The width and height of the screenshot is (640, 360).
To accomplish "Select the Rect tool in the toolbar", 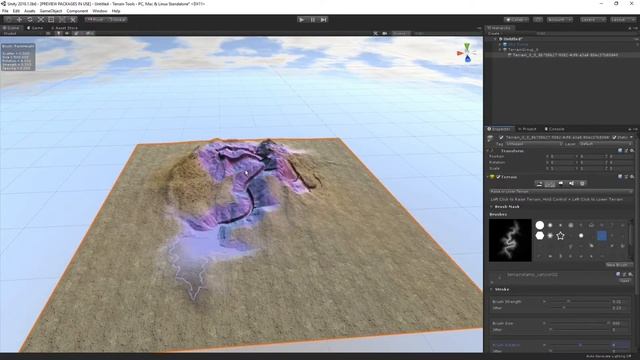I will [x=51, y=20].
